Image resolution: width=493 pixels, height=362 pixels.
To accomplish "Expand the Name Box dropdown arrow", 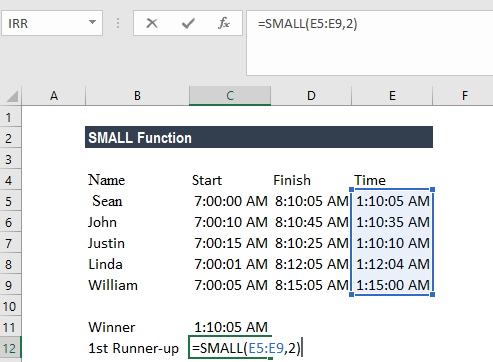I will point(92,23).
